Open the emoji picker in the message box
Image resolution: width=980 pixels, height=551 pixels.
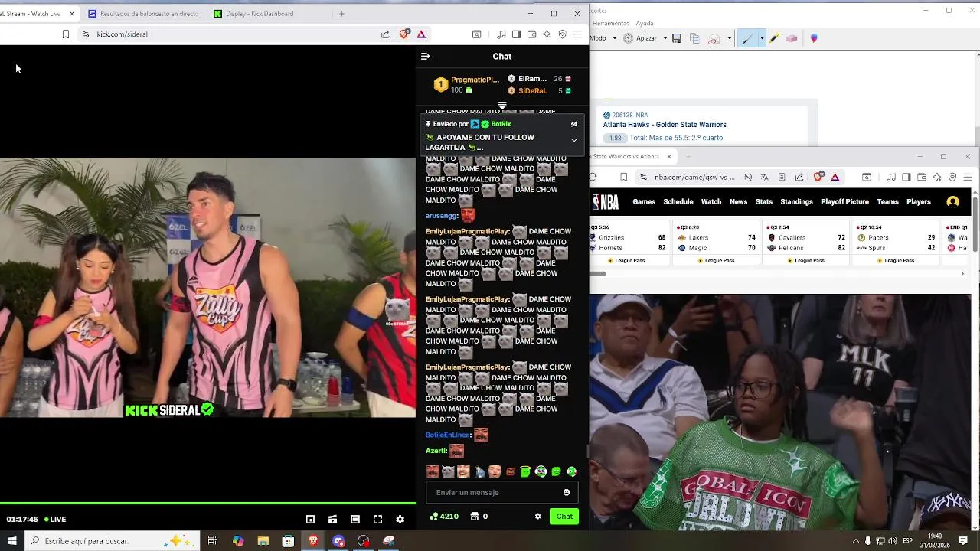click(x=567, y=492)
